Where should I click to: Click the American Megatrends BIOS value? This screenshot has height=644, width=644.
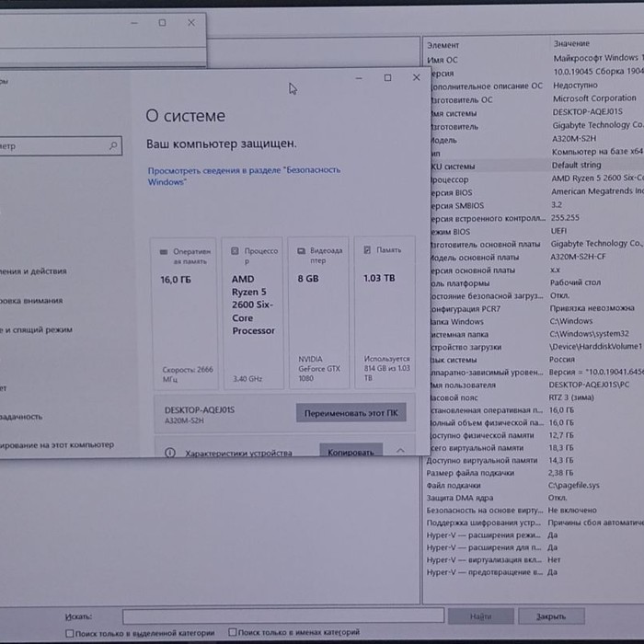pos(597,191)
